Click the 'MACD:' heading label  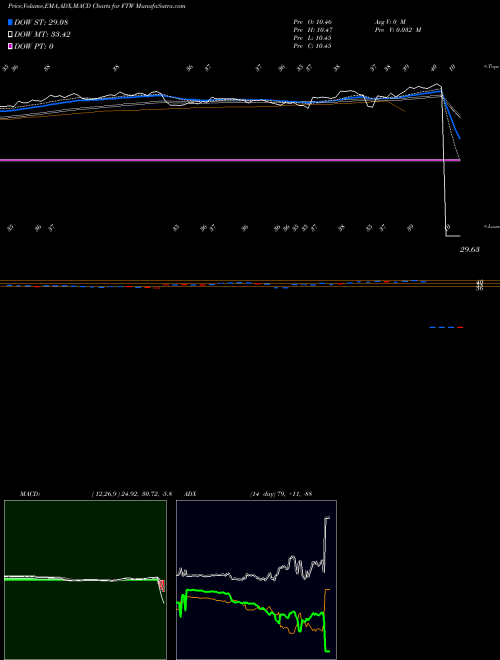coord(30,494)
